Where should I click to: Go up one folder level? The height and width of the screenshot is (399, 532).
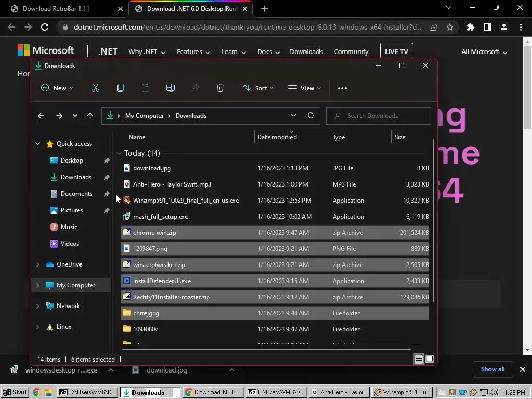(x=90, y=116)
